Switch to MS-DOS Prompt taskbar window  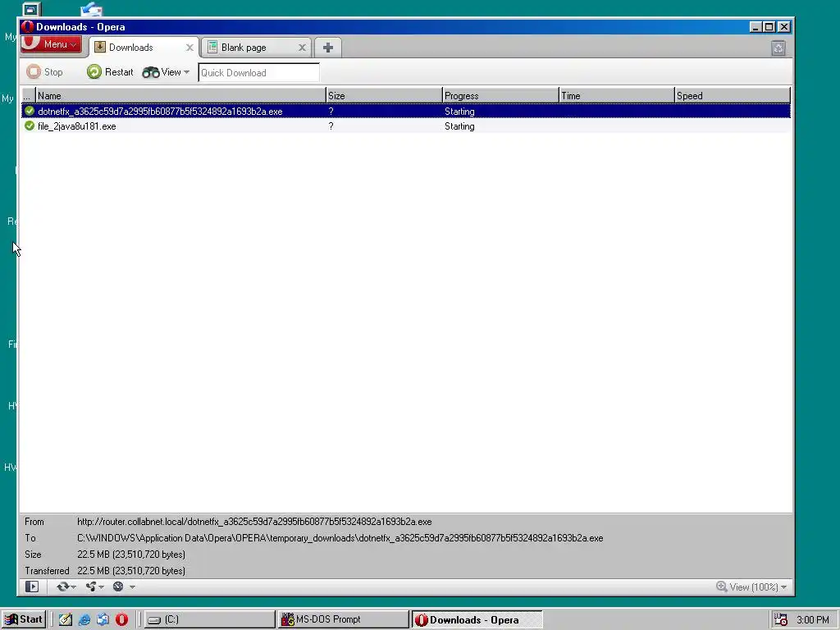coord(344,619)
